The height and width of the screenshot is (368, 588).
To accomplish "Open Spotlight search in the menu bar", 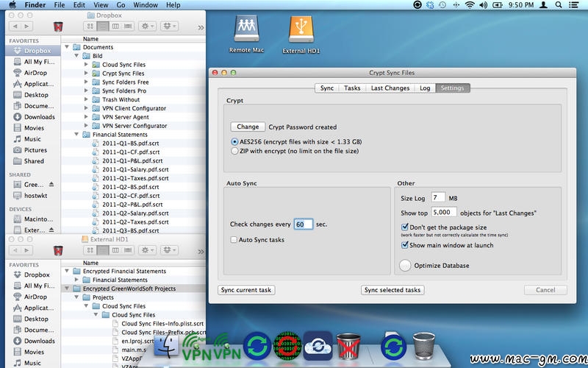I will (559, 5).
